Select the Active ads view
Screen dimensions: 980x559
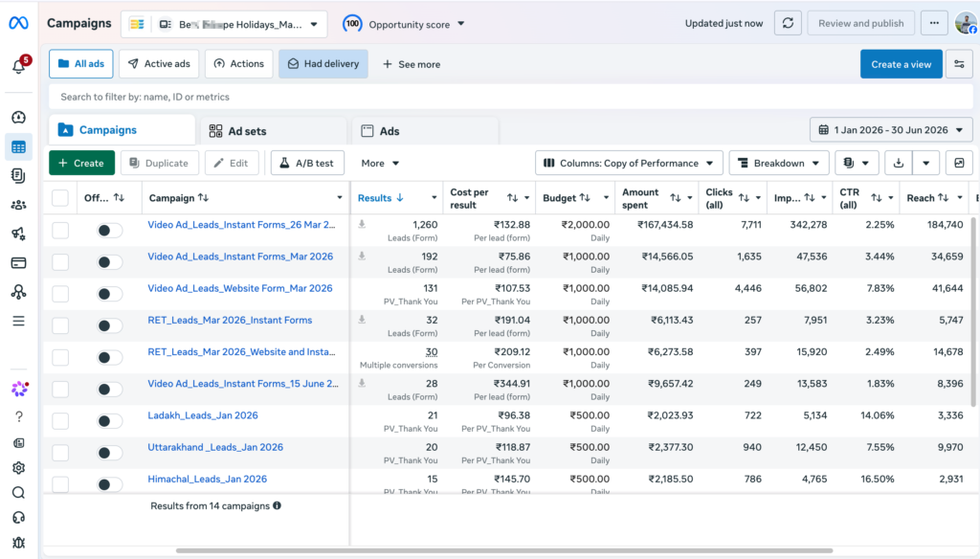(x=159, y=64)
